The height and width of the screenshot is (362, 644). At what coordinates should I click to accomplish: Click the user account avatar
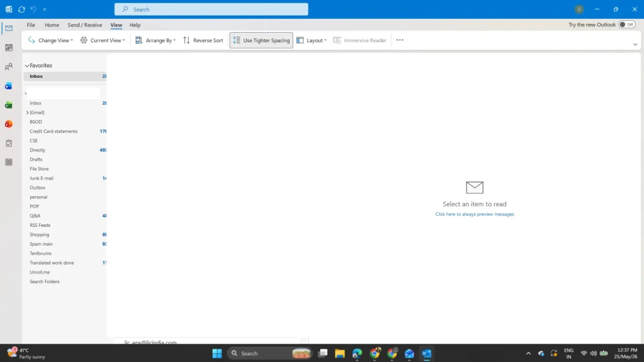pos(579,9)
